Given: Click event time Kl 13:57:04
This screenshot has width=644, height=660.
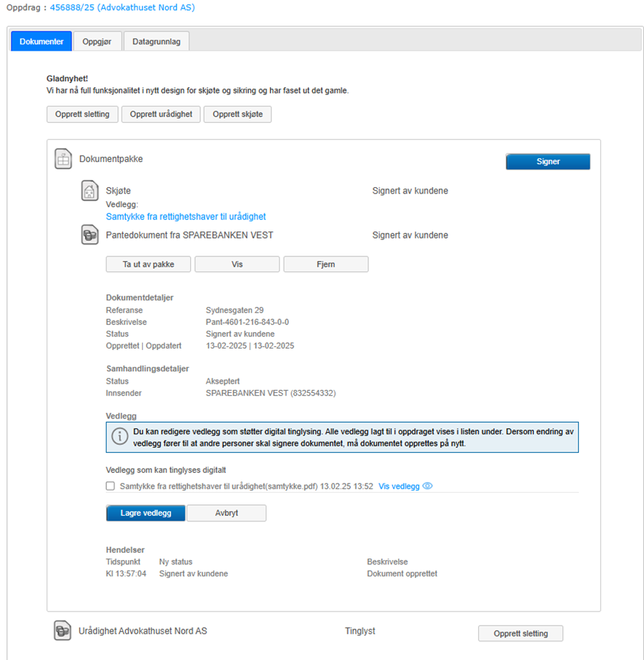Looking at the screenshot, I should (x=126, y=574).
